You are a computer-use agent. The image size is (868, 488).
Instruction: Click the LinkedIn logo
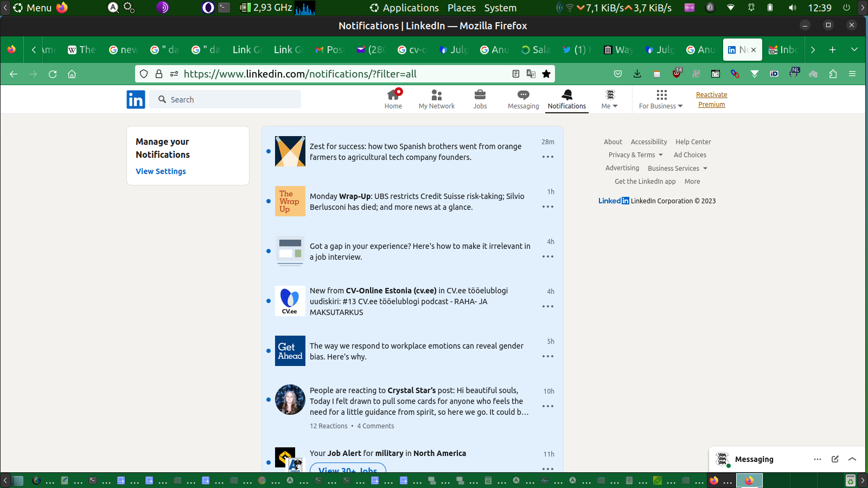(136, 100)
